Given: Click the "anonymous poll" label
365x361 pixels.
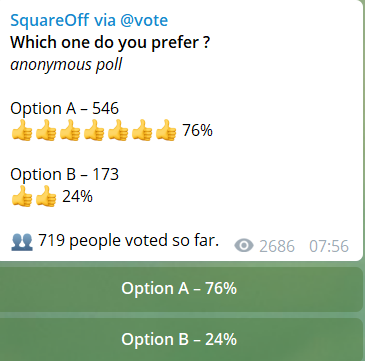Looking at the screenshot, I should tap(66, 65).
